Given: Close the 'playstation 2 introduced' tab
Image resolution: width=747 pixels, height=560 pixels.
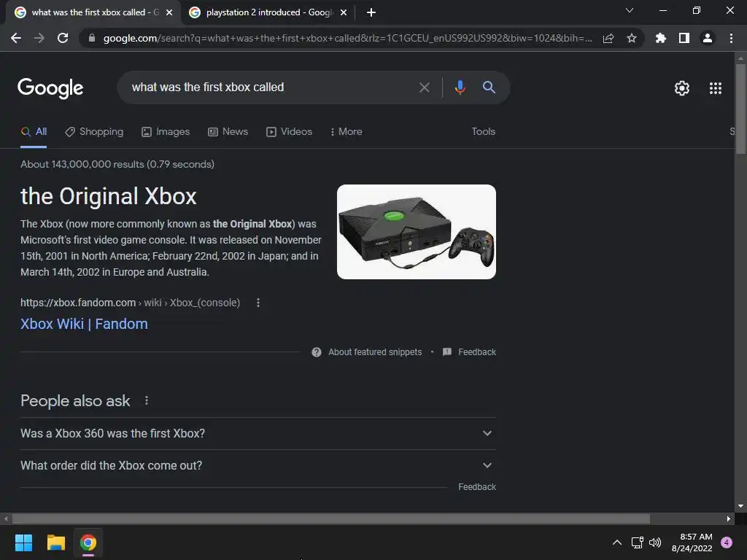Looking at the screenshot, I should pos(344,12).
